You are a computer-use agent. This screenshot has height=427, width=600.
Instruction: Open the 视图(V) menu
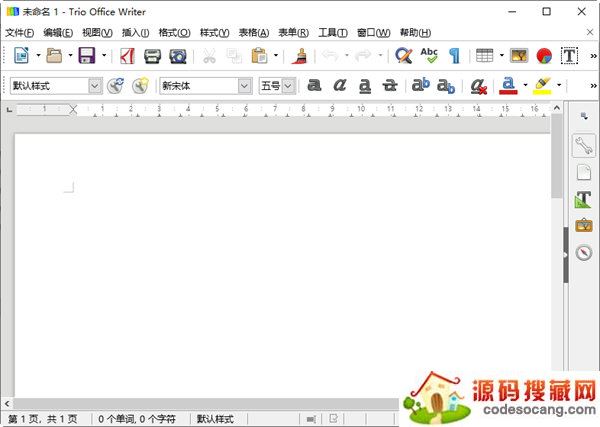[98, 33]
